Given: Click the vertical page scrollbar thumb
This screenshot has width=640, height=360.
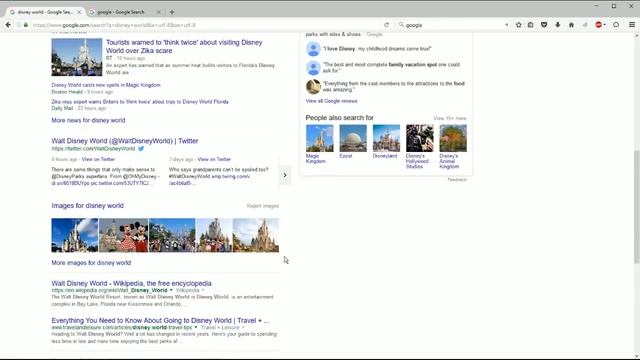Looking at the screenshot, I should pos(636,207).
